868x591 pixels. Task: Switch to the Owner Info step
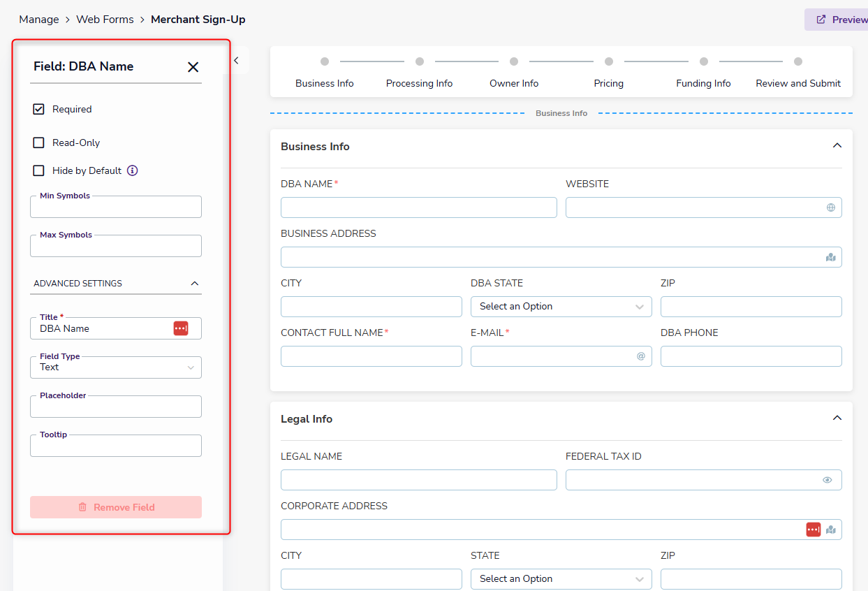click(514, 74)
